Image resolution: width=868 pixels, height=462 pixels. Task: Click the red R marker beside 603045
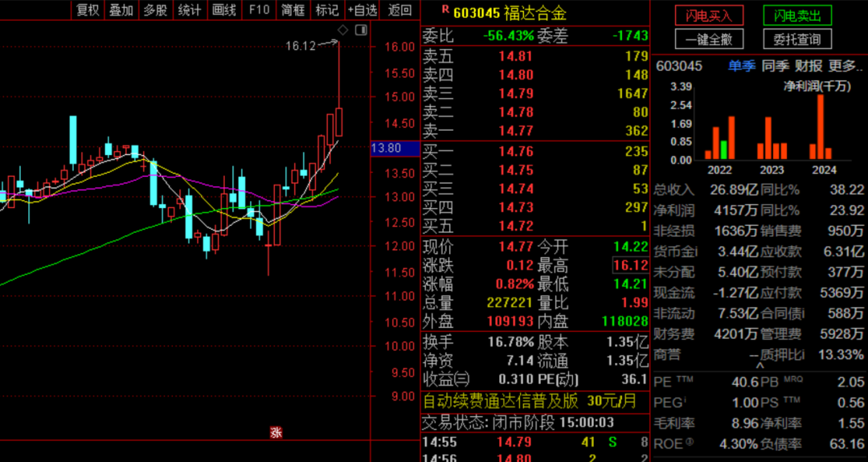click(x=445, y=10)
